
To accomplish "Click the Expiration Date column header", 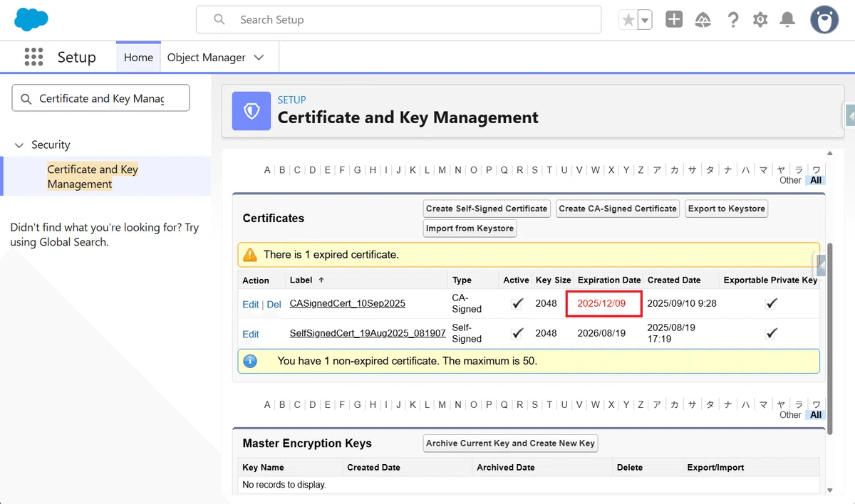I will (609, 280).
